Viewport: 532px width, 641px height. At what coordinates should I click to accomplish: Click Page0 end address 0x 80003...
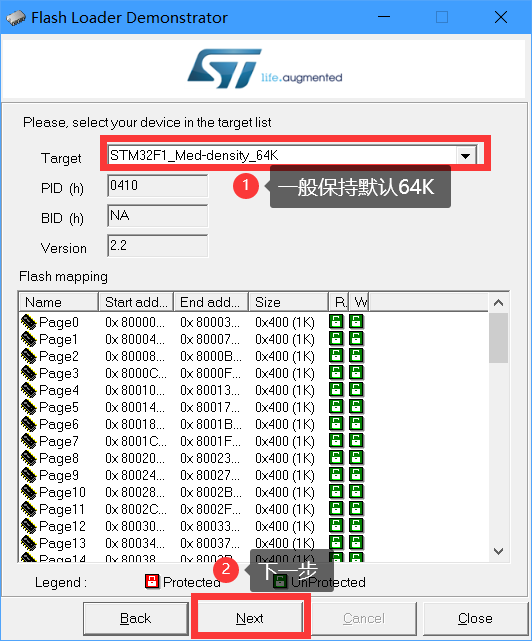[x=210, y=322]
